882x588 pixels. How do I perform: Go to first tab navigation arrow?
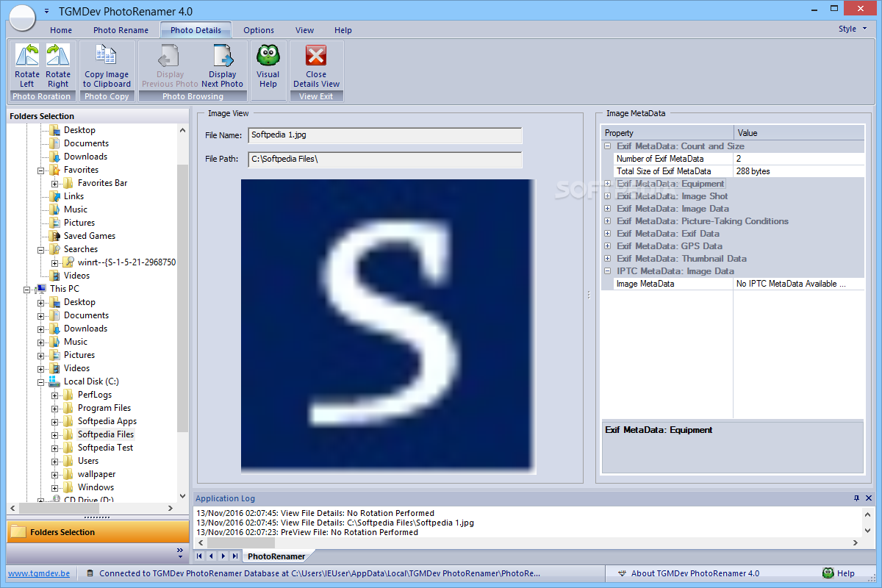(x=199, y=556)
